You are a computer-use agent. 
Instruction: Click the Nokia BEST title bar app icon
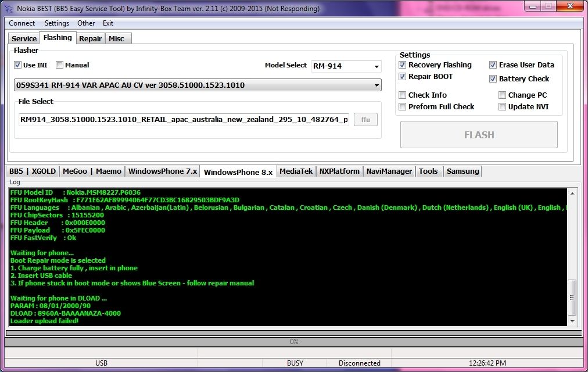point(9,8)
